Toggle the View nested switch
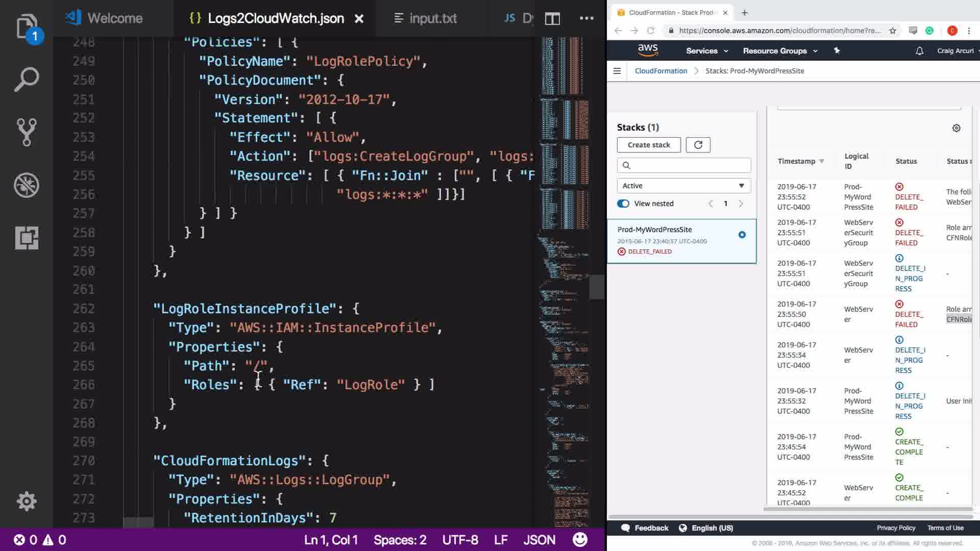980x551 pixels. 623,204
